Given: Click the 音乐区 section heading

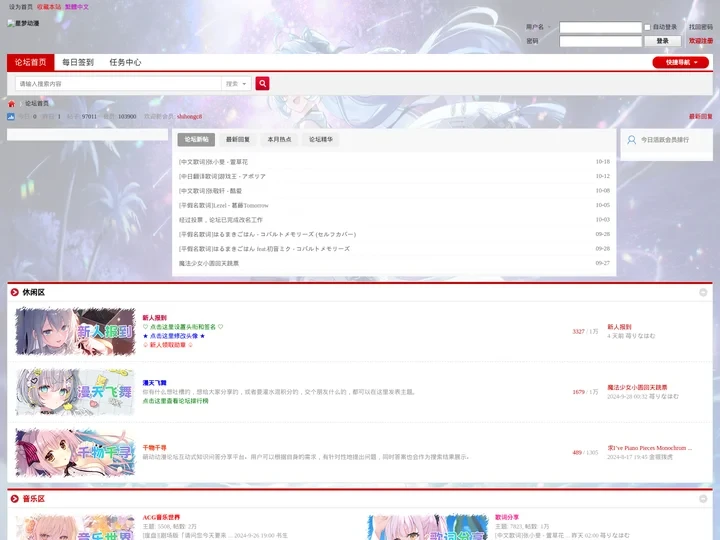Looking at the screenshot, I should 34,499.
